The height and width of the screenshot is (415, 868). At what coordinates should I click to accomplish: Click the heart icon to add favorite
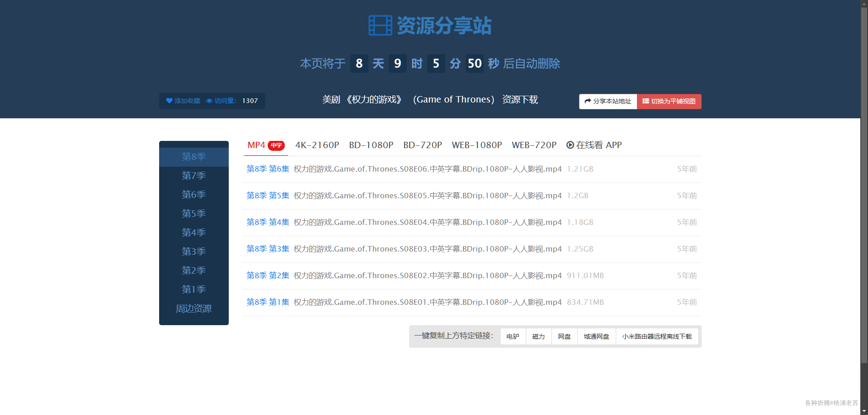click(169, 101)
